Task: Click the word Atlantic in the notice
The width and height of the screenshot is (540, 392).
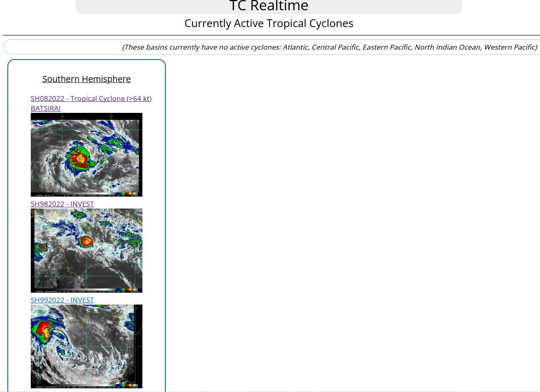Action: coord(295,47)
